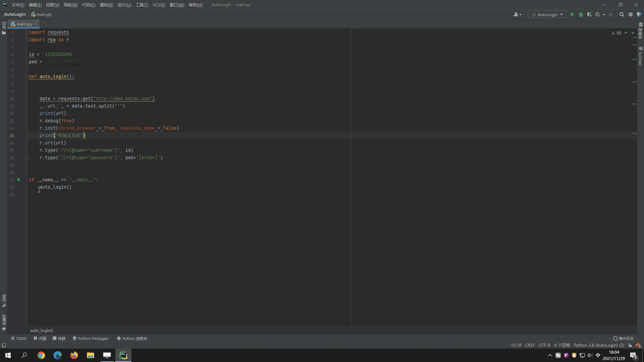Open Chrome from the Windows taskbar
Screen dimensions: 644x362
click(x=41, y=355)
